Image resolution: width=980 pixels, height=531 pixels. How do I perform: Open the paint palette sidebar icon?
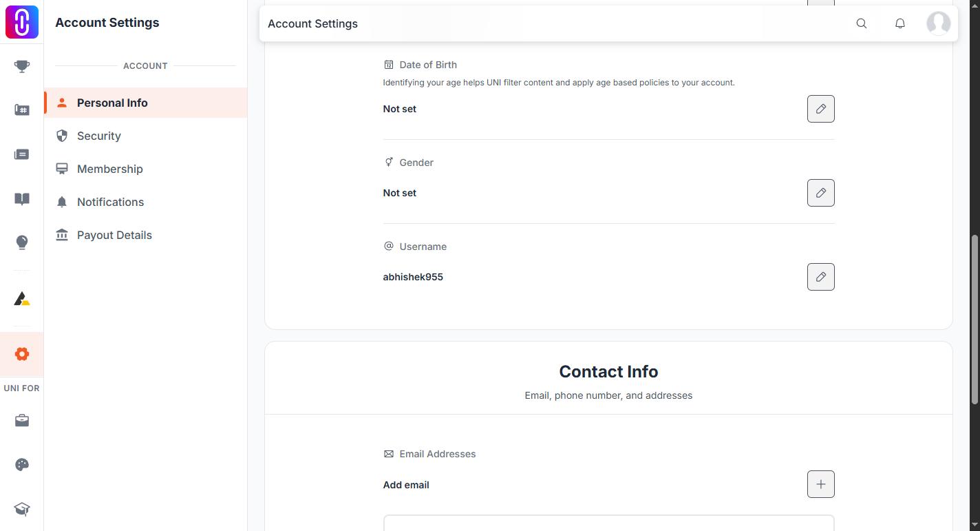click(x=22, y=464)
